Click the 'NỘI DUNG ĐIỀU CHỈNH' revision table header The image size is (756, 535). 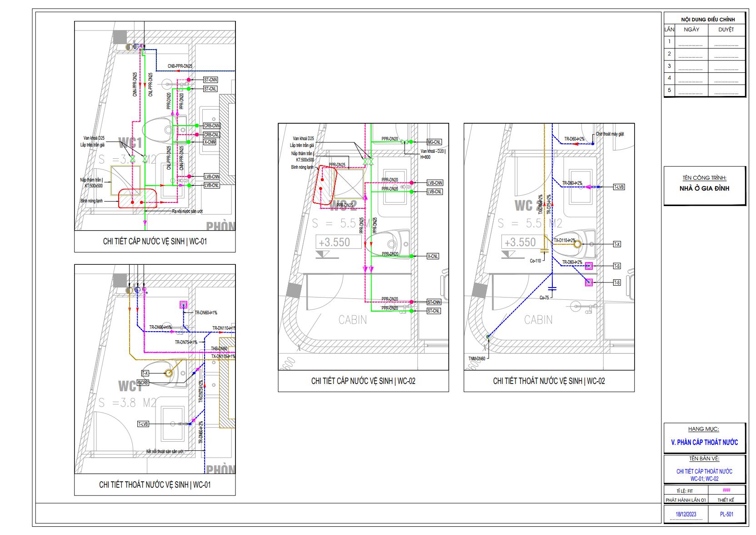[x=707, y=20]
